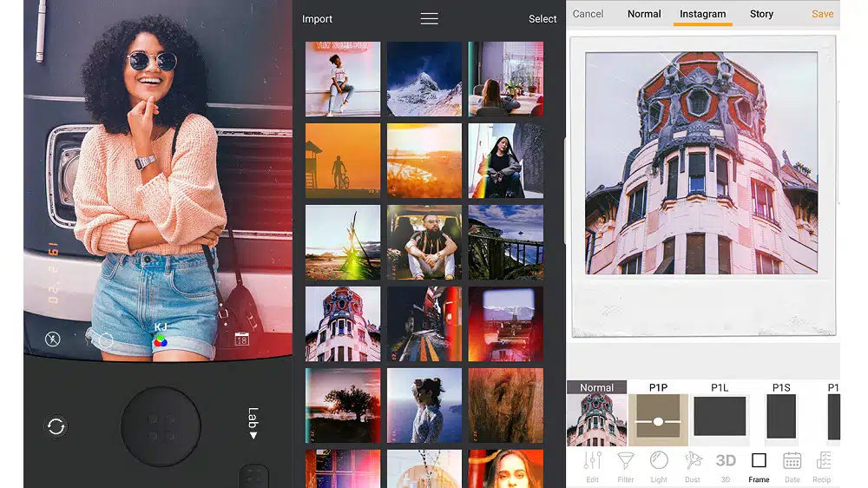Open the Date stamp tool

click(x=792, y=464)
